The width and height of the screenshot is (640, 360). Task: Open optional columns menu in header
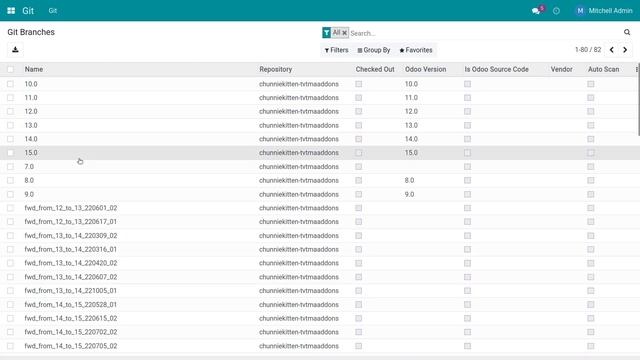pos(637,69)
